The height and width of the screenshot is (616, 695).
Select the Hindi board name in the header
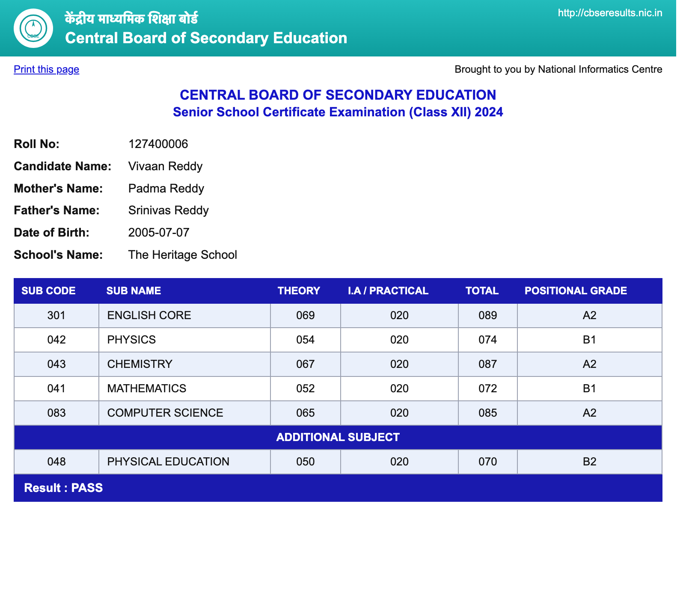(x=131, y=19)
